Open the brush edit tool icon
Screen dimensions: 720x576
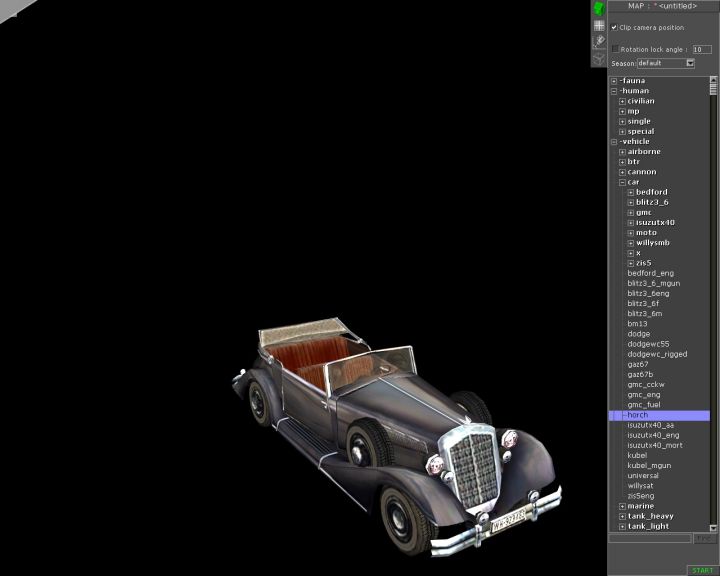tap(599, 41)
